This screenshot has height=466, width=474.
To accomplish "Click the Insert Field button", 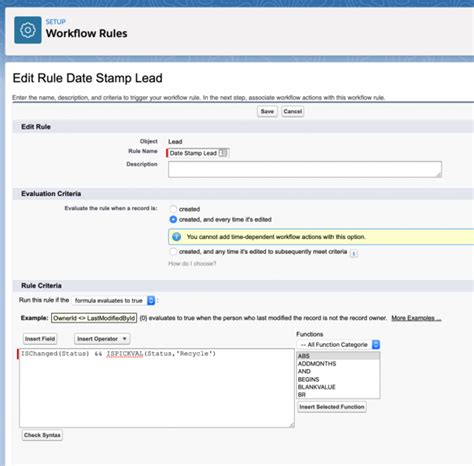I will pyautogui.click(x=40, y=339).
